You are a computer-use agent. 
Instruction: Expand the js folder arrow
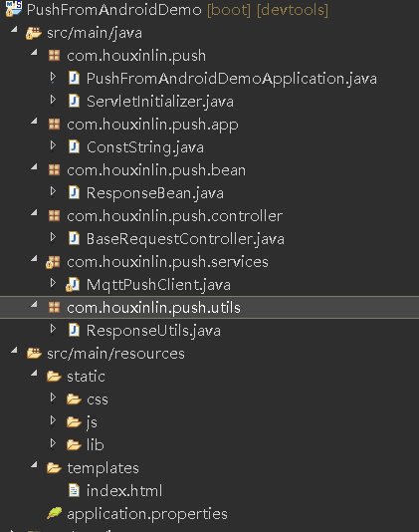coord(53,420)
